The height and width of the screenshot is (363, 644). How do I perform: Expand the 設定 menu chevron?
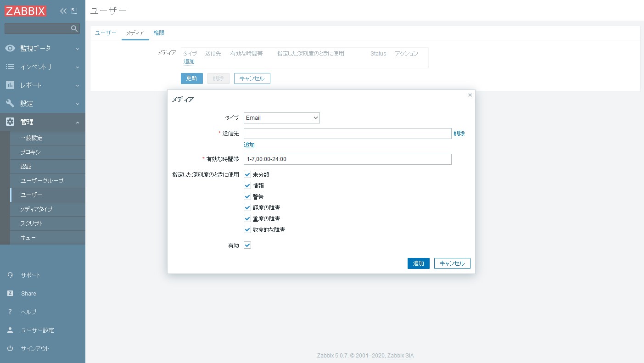coord(77,104)
